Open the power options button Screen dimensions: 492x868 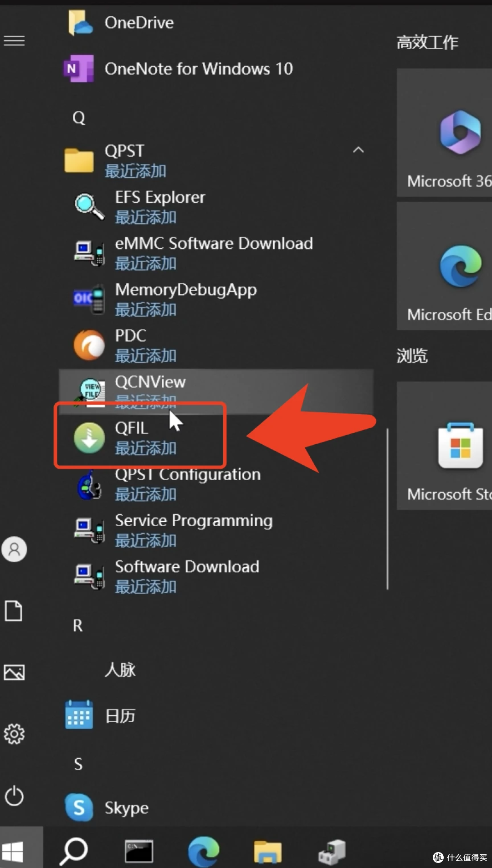(x=14, y=796)
